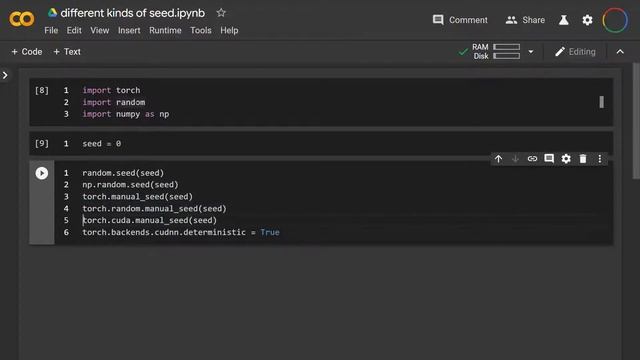Click the line 'seed = 0'
Viewport: 640px width, 360px height.
[102, 144]
